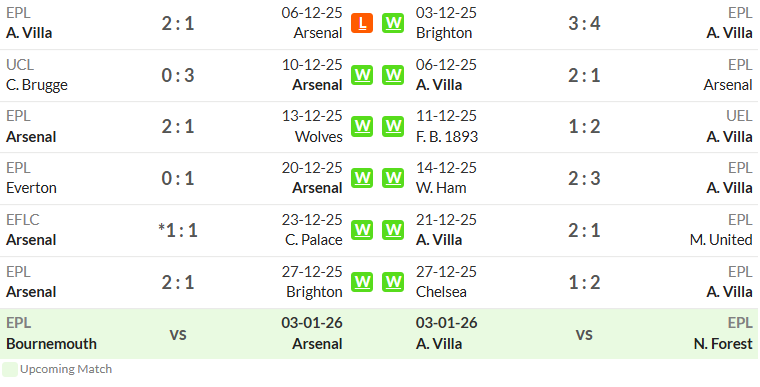Viewport: 760px width, 387px height.
Task: Click the W badge next to Wolves
Action: click(362, 126)
